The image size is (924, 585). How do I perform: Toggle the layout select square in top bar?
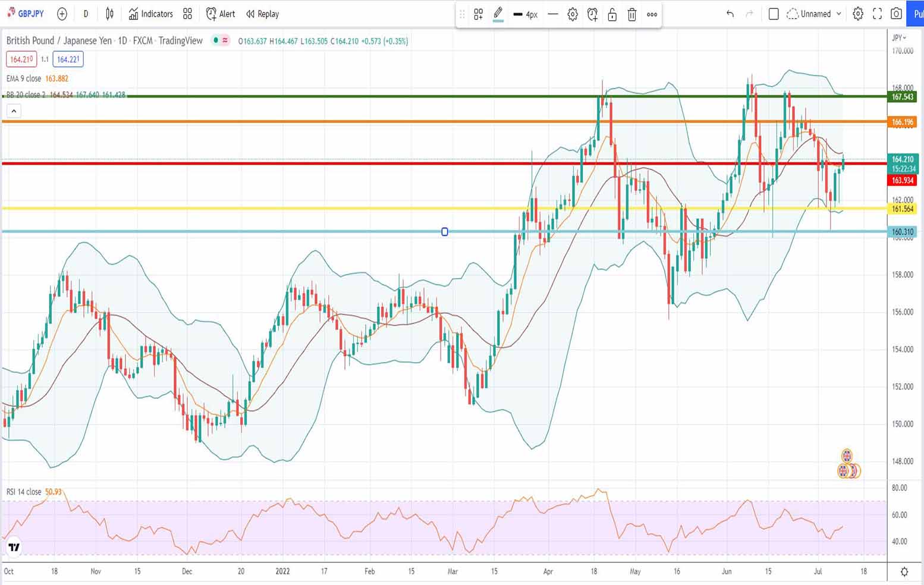774,14
